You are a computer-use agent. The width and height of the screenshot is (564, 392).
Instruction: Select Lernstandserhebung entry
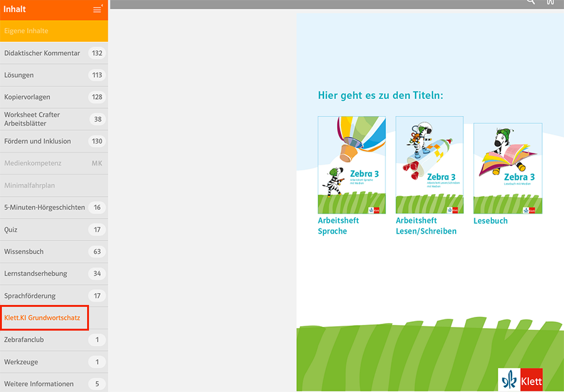(54, 274)
